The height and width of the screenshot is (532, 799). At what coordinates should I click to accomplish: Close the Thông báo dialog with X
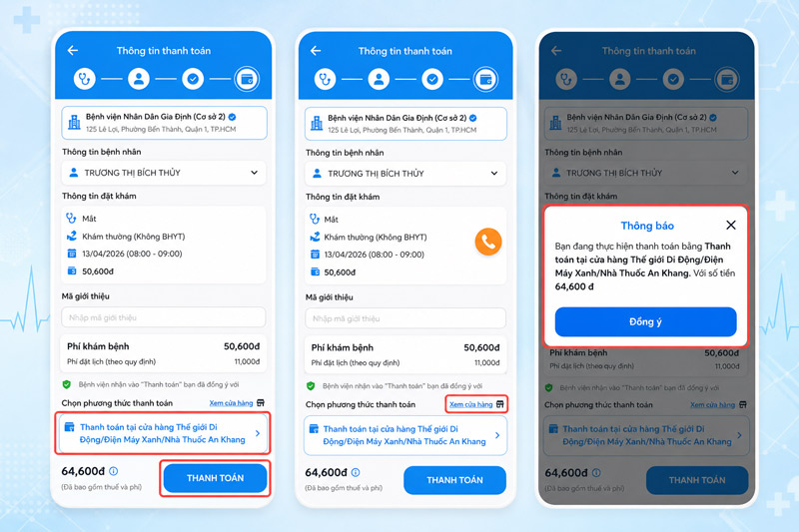pyautogui.click(x=731, y=225)
